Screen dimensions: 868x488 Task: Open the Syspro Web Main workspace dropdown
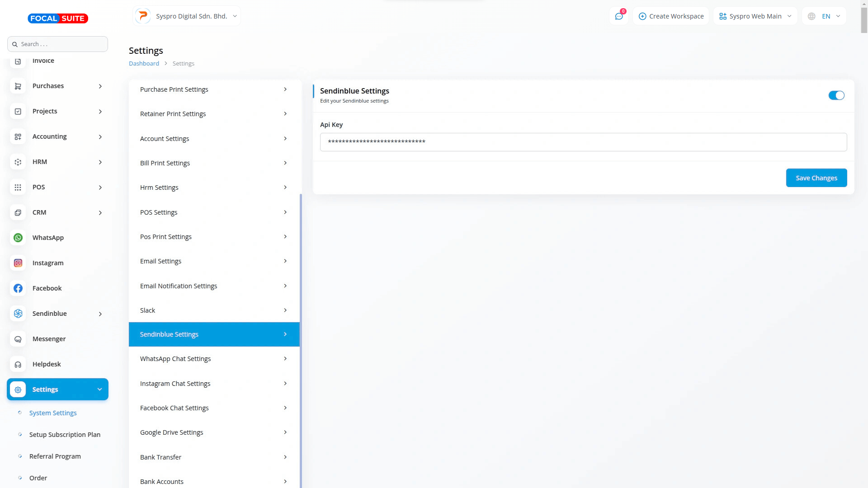pyautogui.click(x=755, y=16)
